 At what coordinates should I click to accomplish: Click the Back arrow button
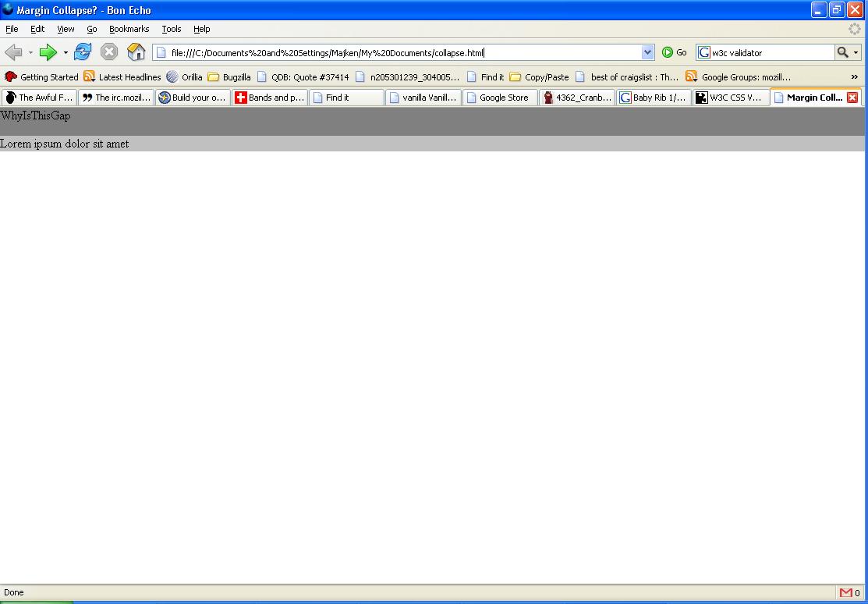pyautogui.click(x=13, y=52)
